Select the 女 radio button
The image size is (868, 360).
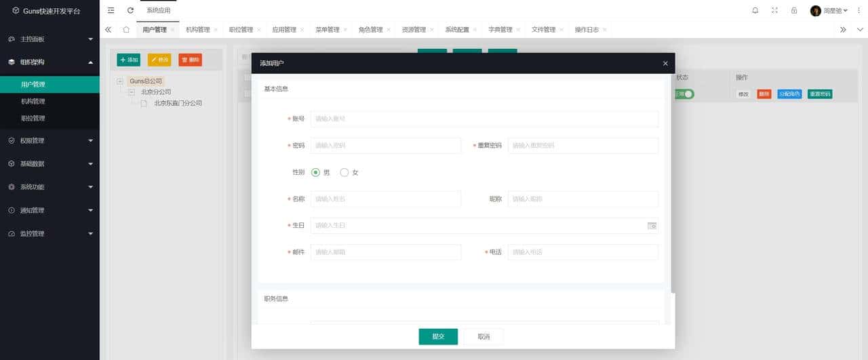[x=344, y=172]
